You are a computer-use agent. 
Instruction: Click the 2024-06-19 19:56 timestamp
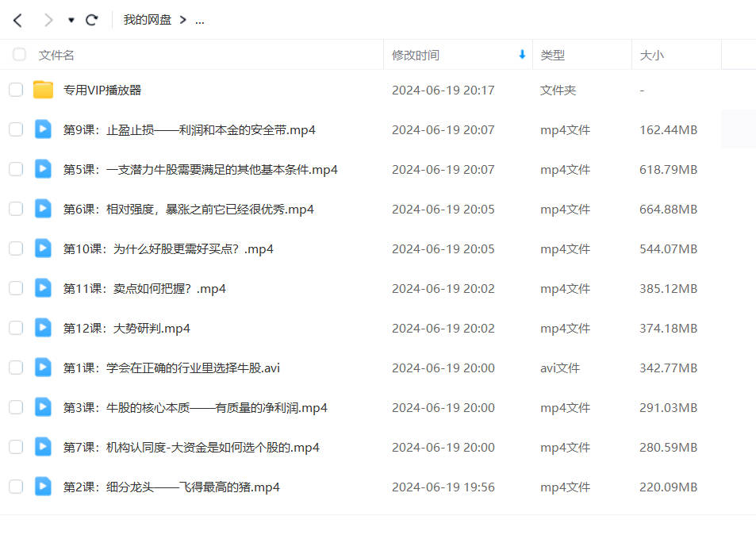click(443, 487)
